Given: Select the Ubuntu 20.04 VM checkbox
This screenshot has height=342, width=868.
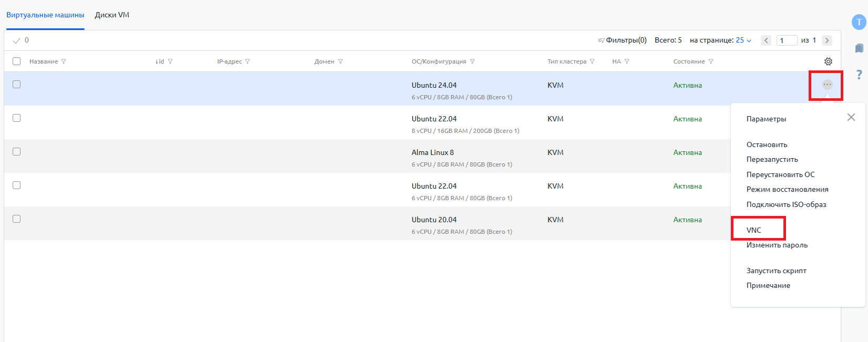Looking at the screenshot, I should (16, 219).
